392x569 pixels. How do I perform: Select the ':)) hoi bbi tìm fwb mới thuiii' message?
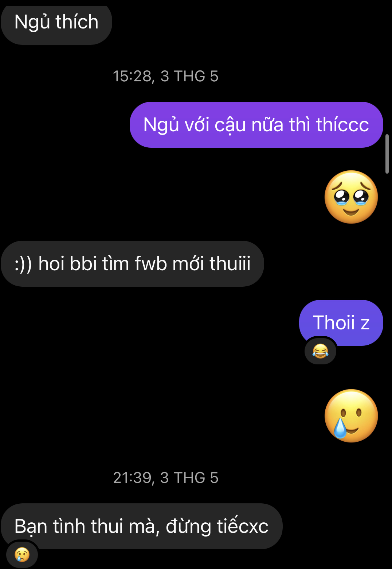[133, 264]
